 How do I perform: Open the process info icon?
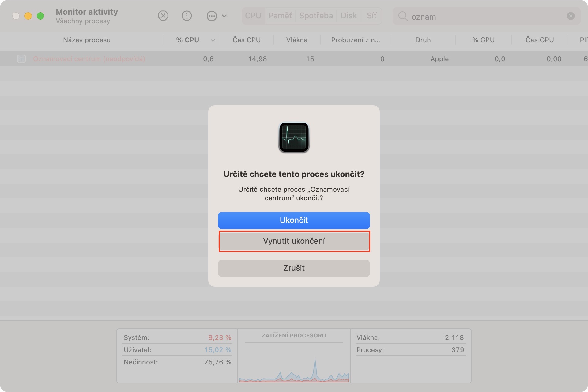tap(187, 16)
